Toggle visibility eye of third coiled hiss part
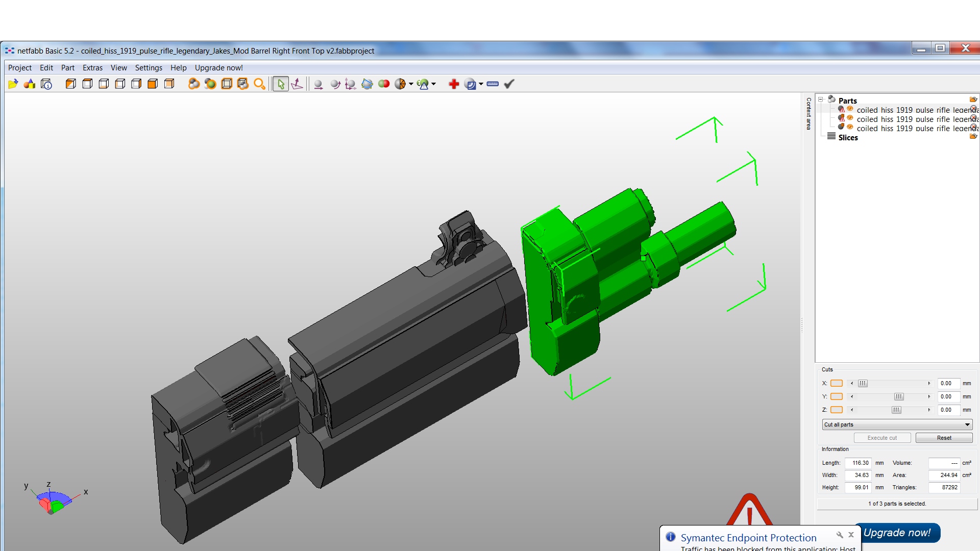 point(850,128)
